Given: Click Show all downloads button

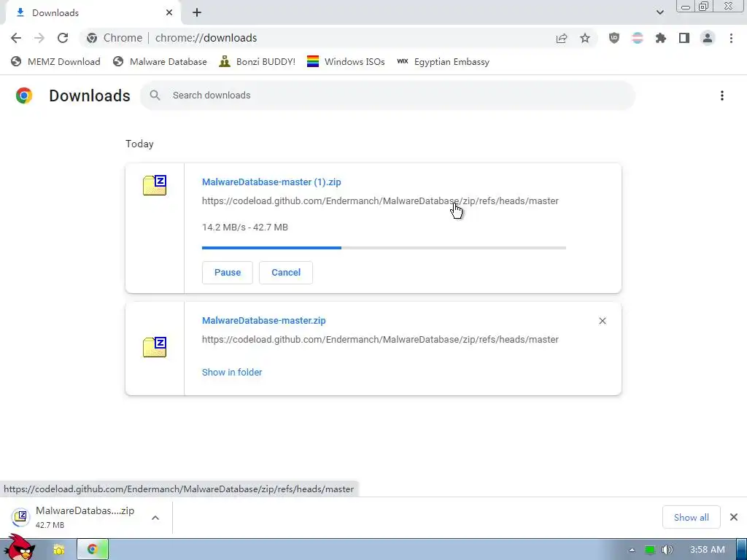Looking at the screenshot, I should (x=692, y=517).
